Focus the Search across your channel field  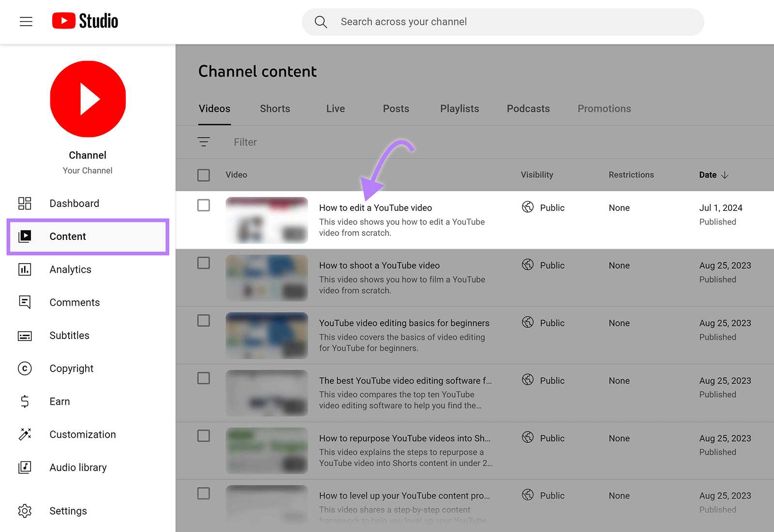click(x=503, y=22)
